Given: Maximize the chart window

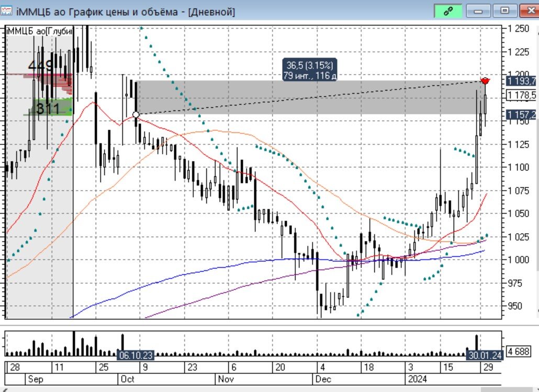Looking at the screenshot, I should tap(504, 10).
